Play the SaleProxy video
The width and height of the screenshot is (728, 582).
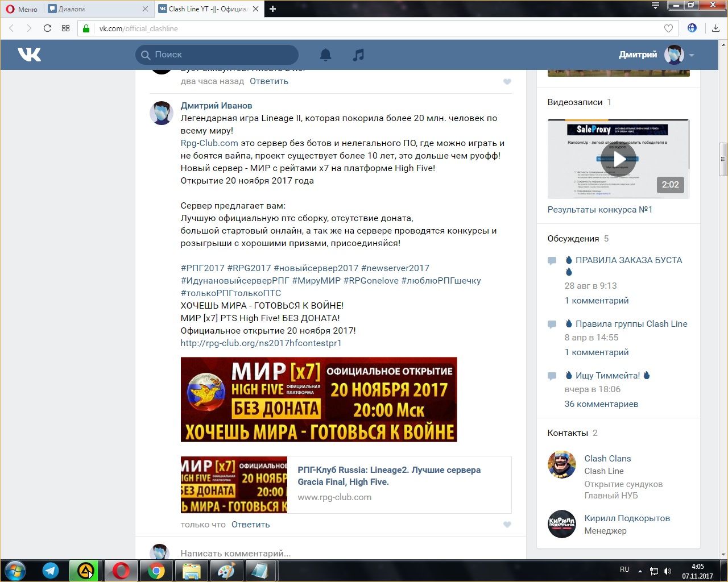coord(618,159)
